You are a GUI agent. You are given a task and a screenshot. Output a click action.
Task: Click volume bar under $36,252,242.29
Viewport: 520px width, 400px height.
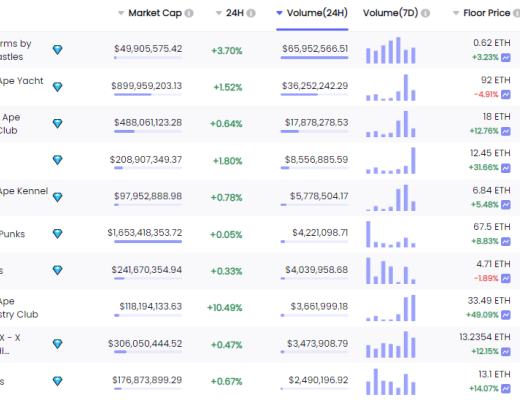(314, 94)
